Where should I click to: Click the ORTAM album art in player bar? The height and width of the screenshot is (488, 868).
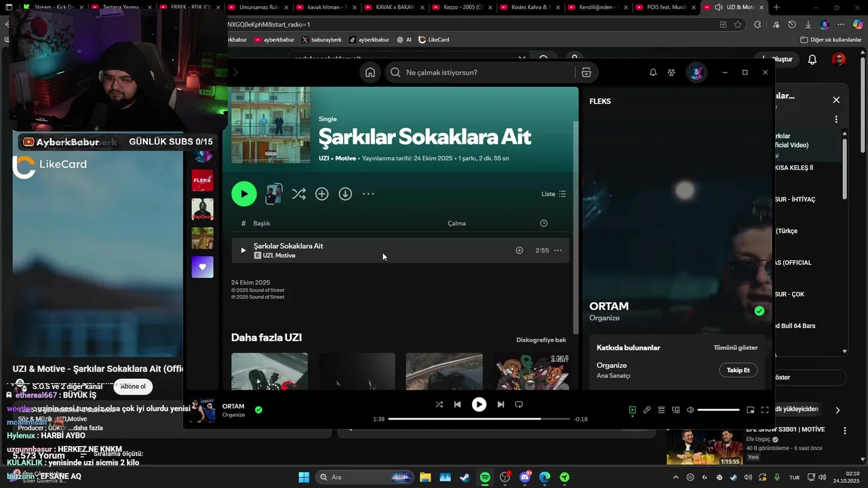(203, 410)
